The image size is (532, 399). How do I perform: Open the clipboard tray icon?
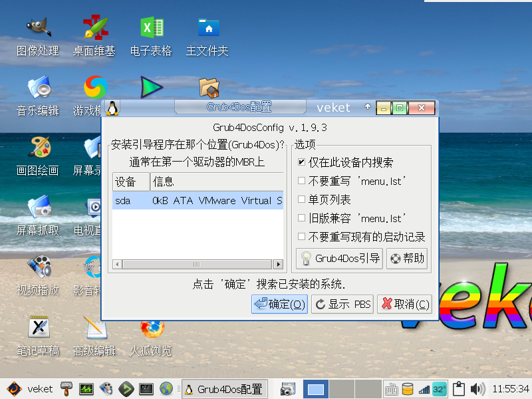coord(459,389)
